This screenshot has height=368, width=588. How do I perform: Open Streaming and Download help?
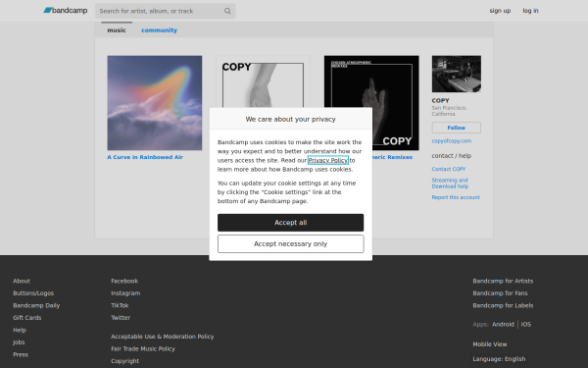[x=450, y=184]
